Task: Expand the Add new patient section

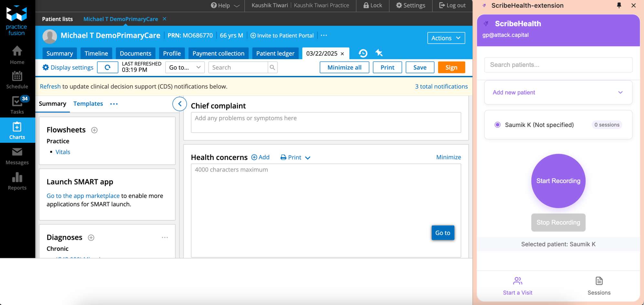Action: [x=558, y=92]
